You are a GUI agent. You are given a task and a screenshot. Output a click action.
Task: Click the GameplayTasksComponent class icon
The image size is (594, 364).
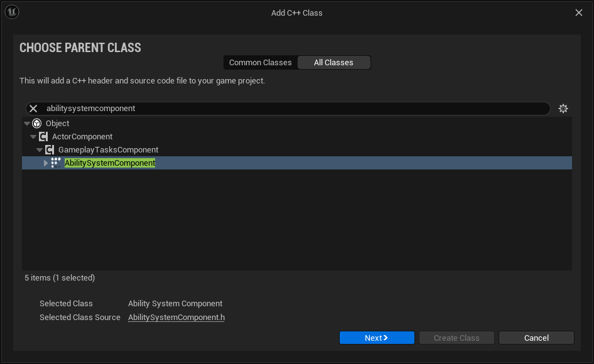click(50, 150)
